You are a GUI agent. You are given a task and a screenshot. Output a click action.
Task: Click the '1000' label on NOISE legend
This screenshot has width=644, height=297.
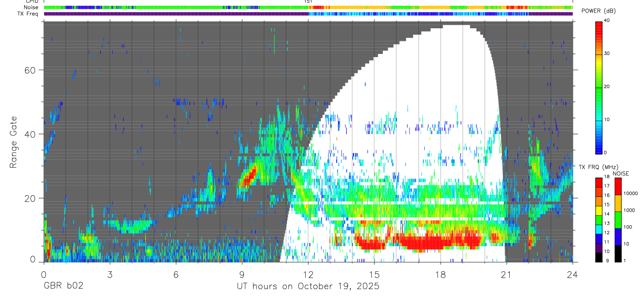point(629,211)
